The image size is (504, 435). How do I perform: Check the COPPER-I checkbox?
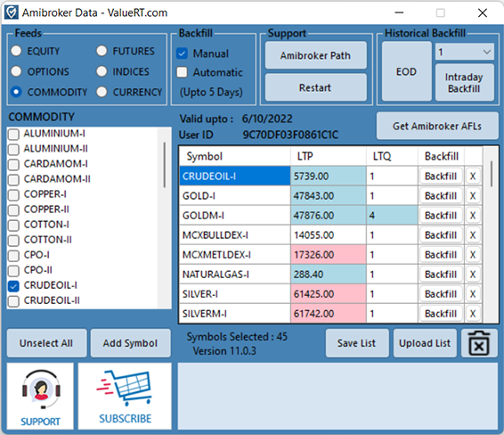coord(13,194)
